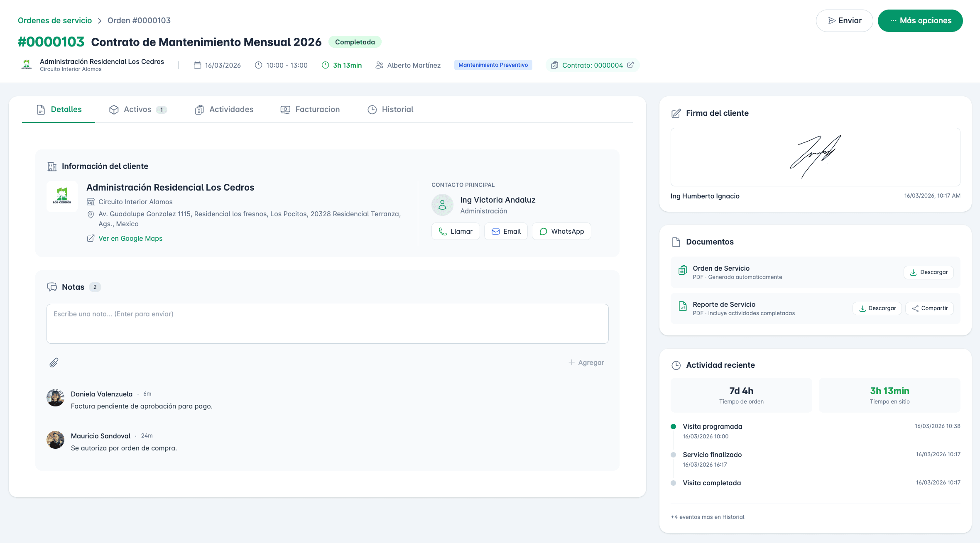Click the Los Cedros client logo thumbnail
Screen dimensions: 980x543
(x=62, y=196)
